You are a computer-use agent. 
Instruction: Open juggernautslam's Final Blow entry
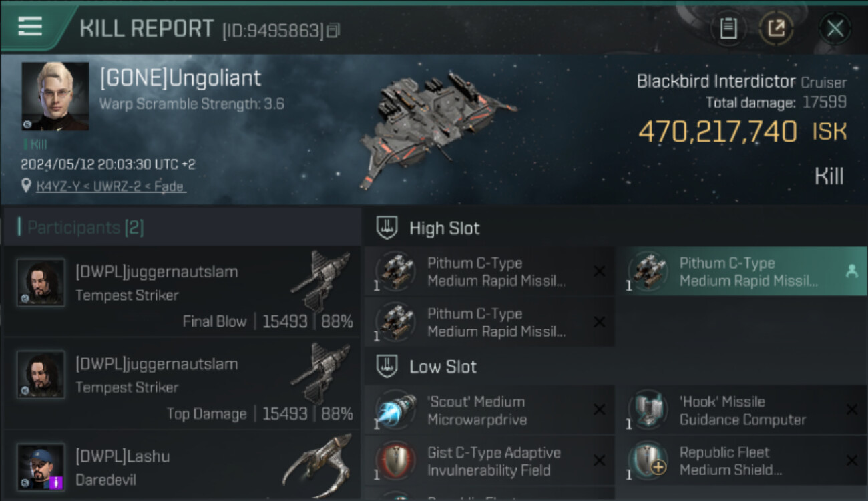click(182, 291)
